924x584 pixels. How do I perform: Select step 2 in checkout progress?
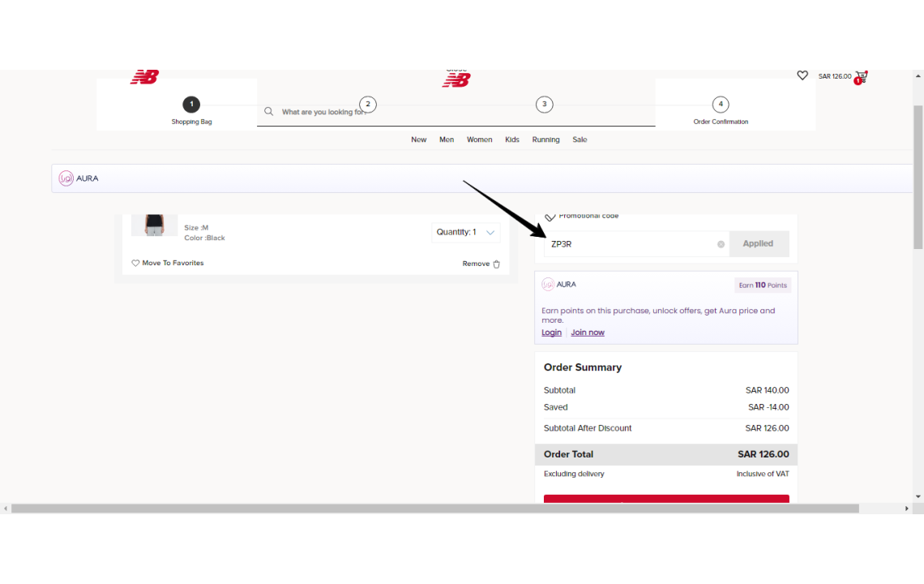(x=368, y=105)
